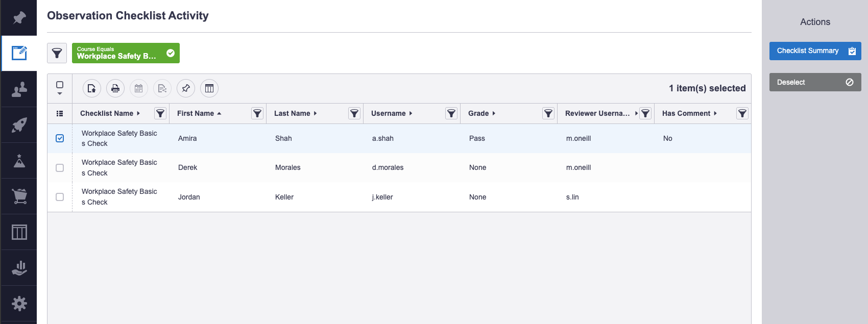Open the column chooser table icon
This screenshot has width=868, height=324.
pyautogui.click(x=209, y=89)
